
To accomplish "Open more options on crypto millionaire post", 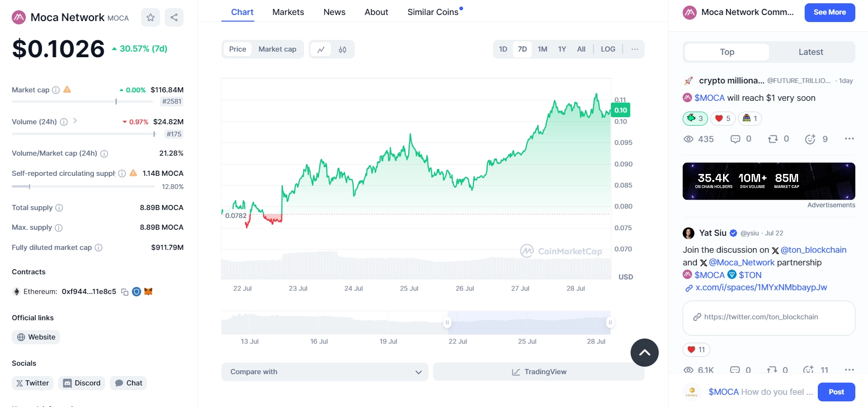I will (849, 139).
